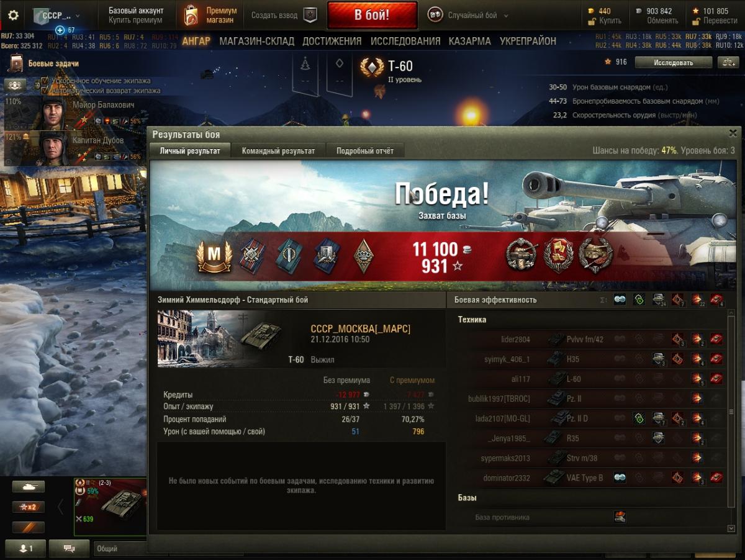Expand the account name dropdown arrow
The width and height of the screenshot is (745, 560).
coord(68,16)
